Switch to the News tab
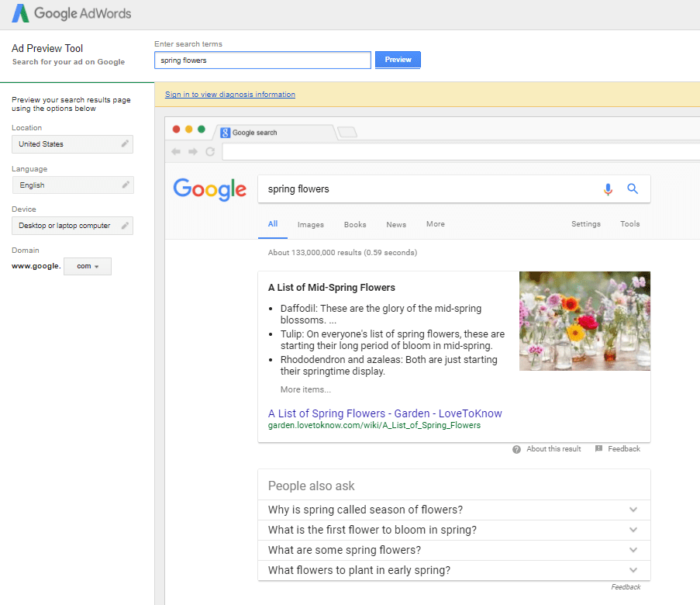 click(x=396, y=224)
